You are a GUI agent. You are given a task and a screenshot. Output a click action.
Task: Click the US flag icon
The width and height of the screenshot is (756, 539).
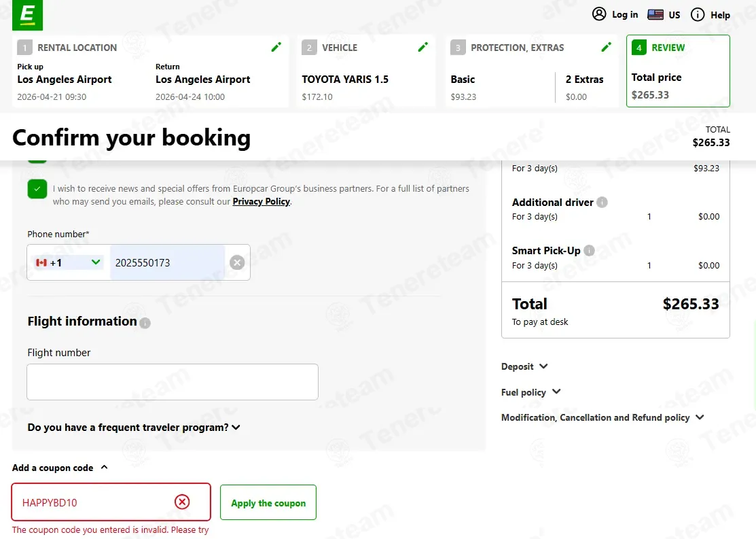click(655, 14)
